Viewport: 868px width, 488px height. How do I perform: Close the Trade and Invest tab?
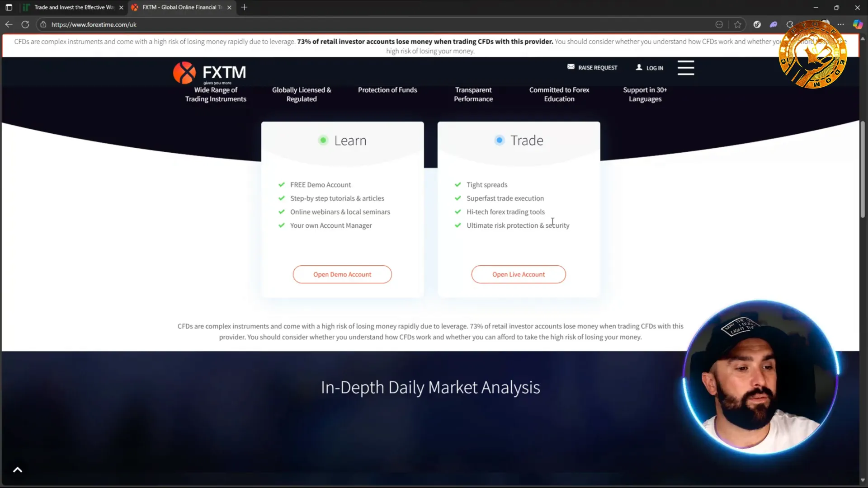pyautogui.click(x=121, y=7)
